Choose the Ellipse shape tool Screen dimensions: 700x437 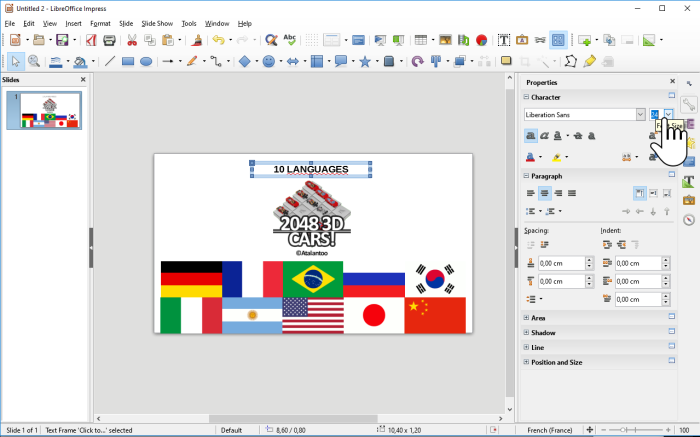point(146,61)
